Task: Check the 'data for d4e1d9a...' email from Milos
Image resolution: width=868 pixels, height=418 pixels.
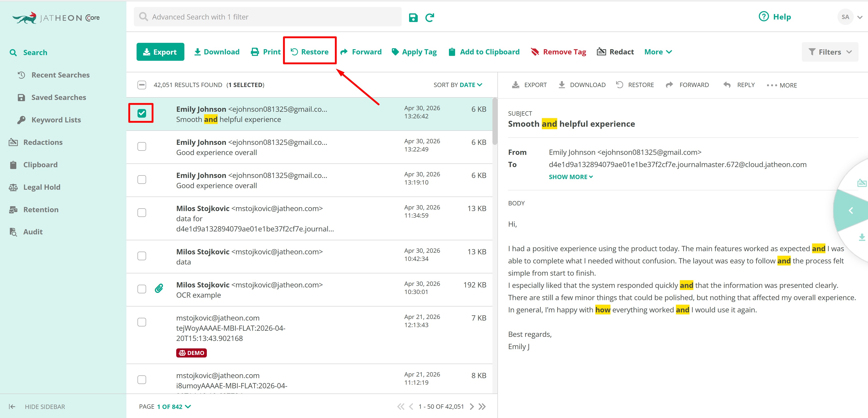Action: point(142,213)
